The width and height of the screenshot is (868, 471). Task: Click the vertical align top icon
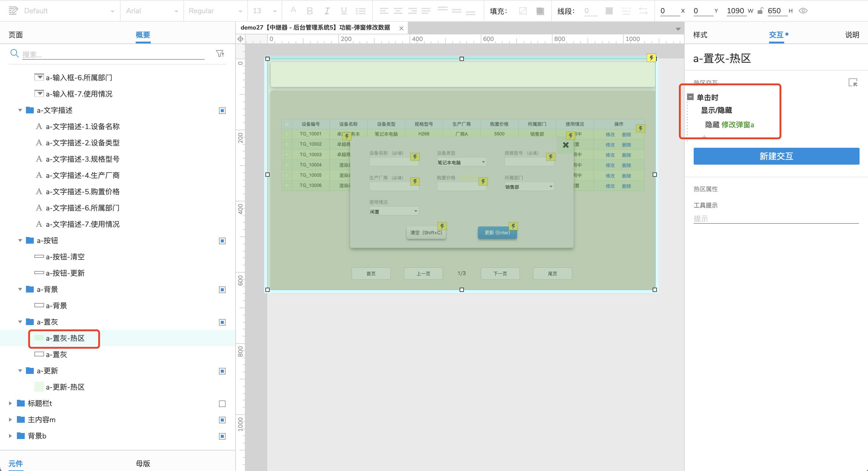tap(442, 9)
